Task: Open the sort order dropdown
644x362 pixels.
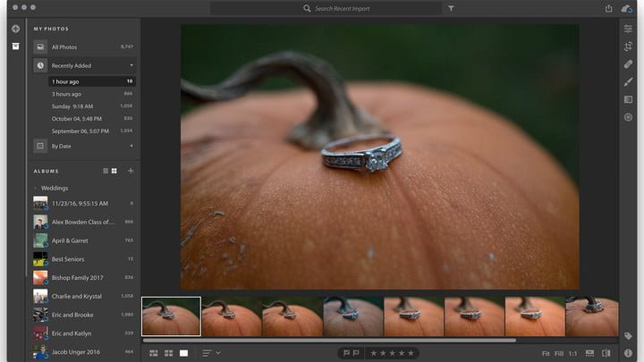Action: [x=211, y=353]
